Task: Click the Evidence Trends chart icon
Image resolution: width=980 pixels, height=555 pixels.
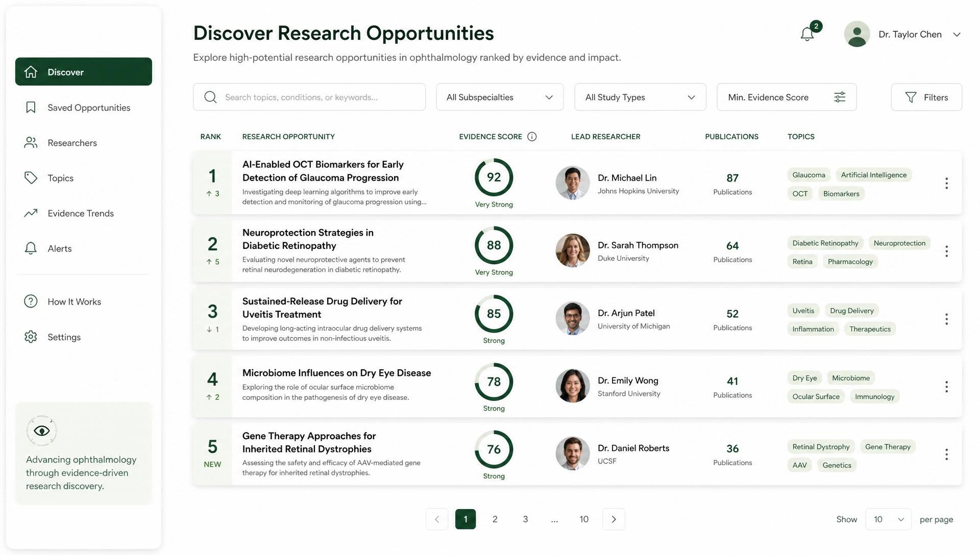Action: click(x=31, y=213)
